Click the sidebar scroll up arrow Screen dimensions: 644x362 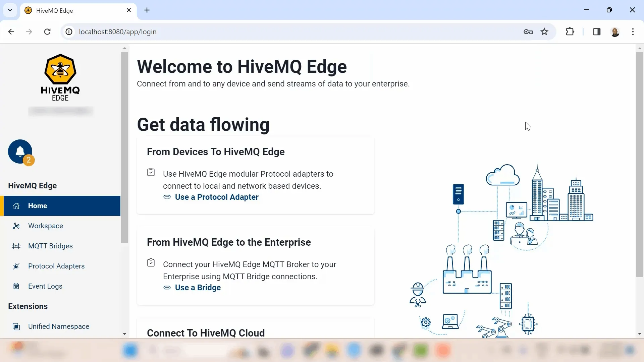click(124, 48)
